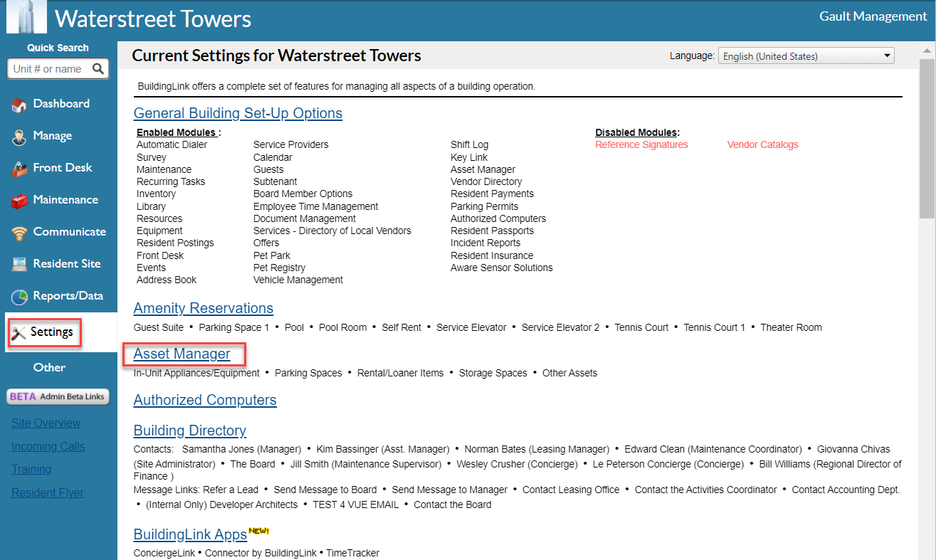Click the Vendor Directory entry

point(486,181)
